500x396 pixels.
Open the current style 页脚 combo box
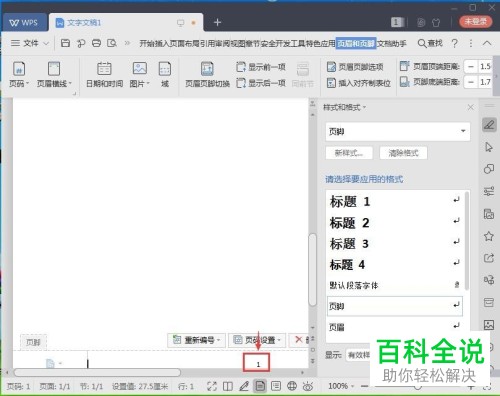click(398, 131)
